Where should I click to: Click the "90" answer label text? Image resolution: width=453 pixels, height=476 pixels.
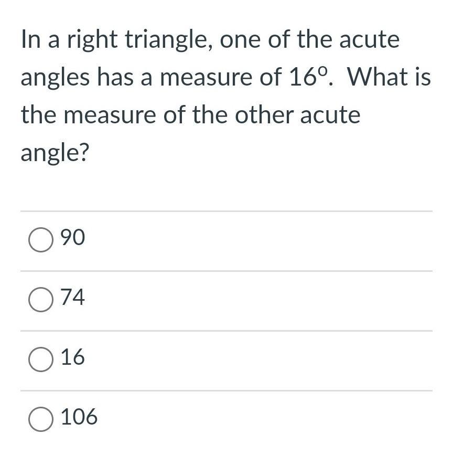73,238
